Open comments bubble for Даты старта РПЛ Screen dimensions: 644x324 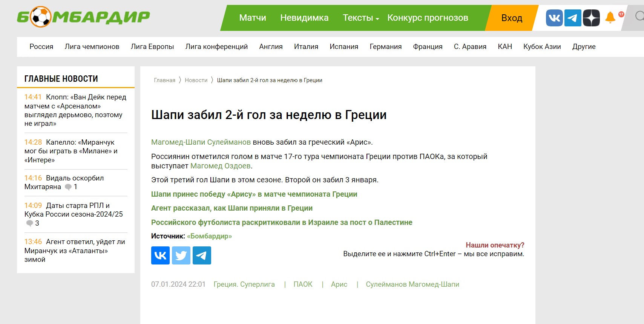click(x=30, y=223)
